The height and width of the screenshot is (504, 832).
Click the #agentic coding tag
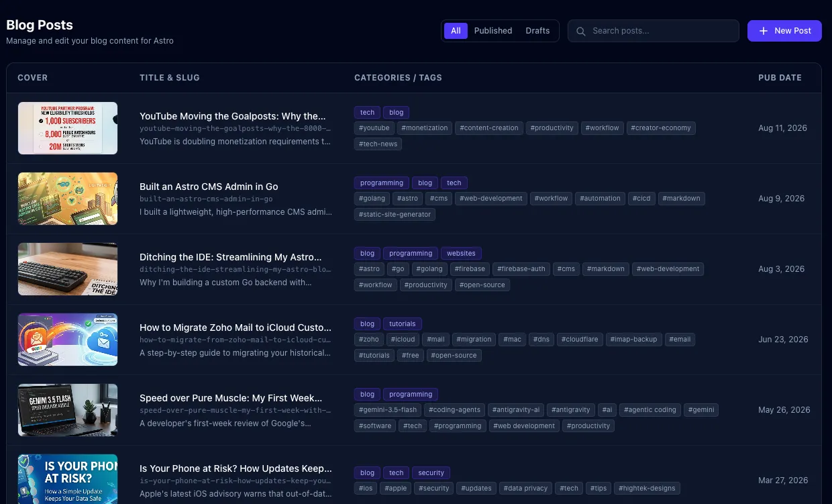click(650, 410)
